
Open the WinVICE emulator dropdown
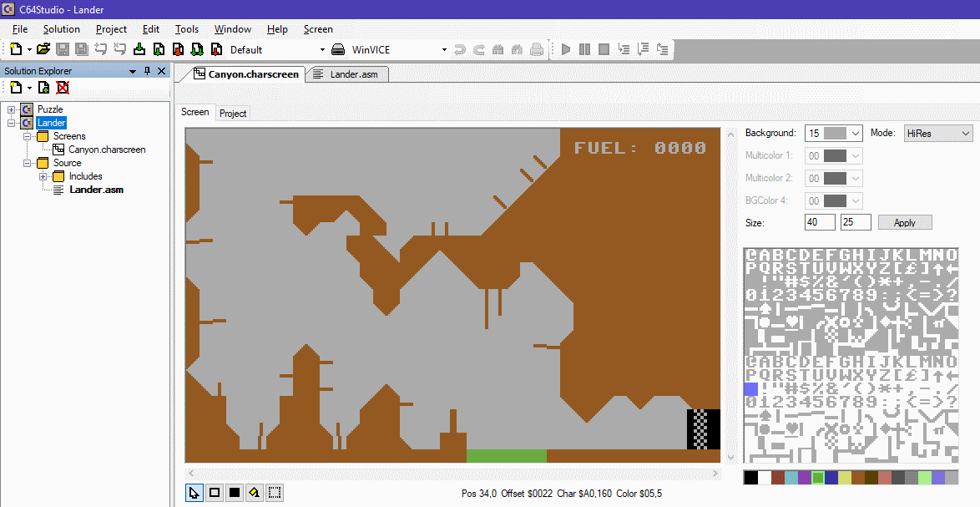[444, 50]
